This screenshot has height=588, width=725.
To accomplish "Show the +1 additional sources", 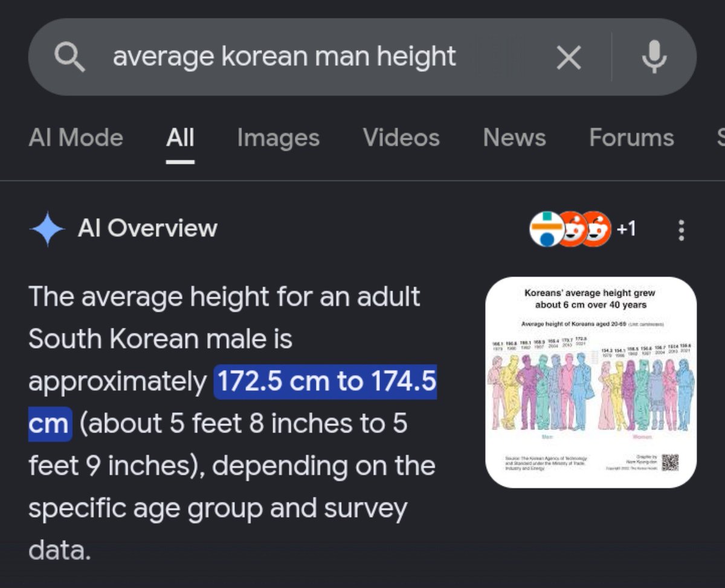I will [626, 229].
